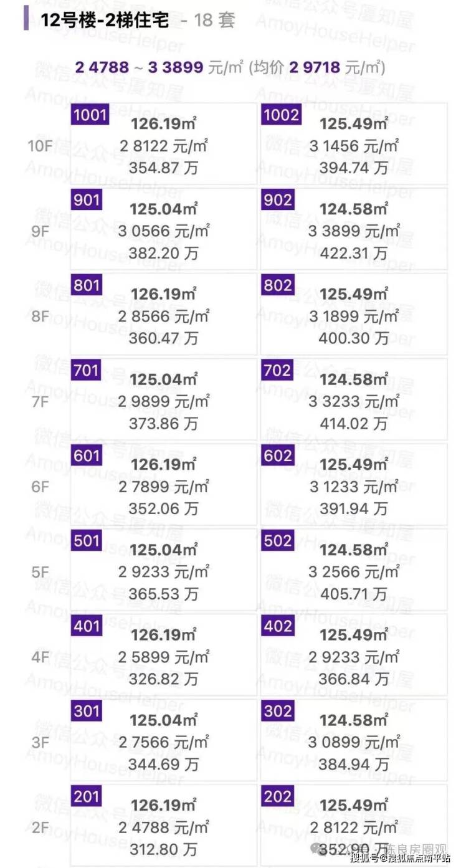Click the 126.19㎡ area in unit 801
The image size is (461, 868).
pyautogui.click(x=163, y=294)
